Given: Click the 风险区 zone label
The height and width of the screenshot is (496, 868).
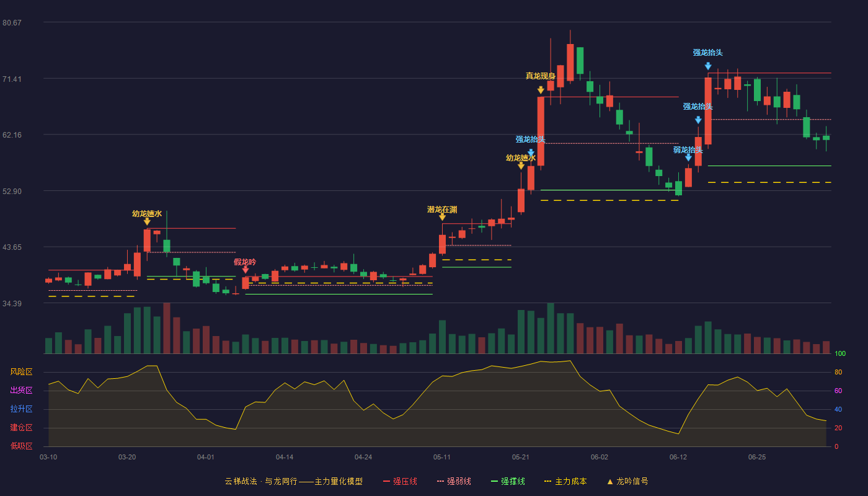Looking at the screenshot, I should [x=21, y=372].
